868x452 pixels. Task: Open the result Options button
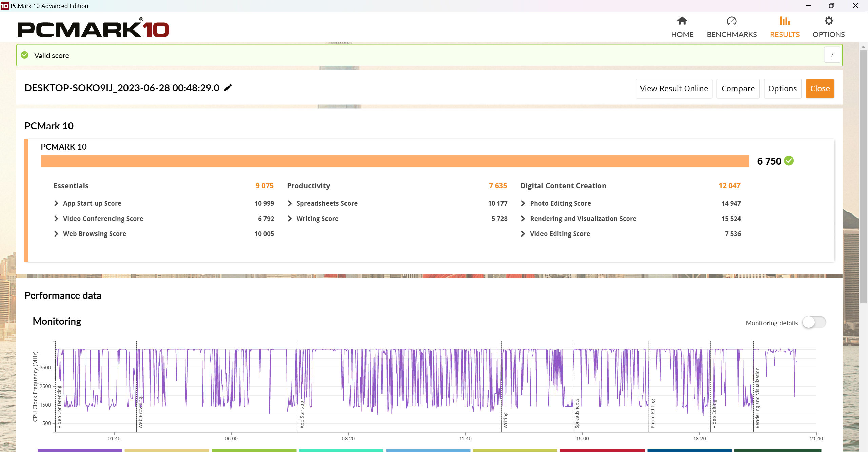[x=782, y=88]
